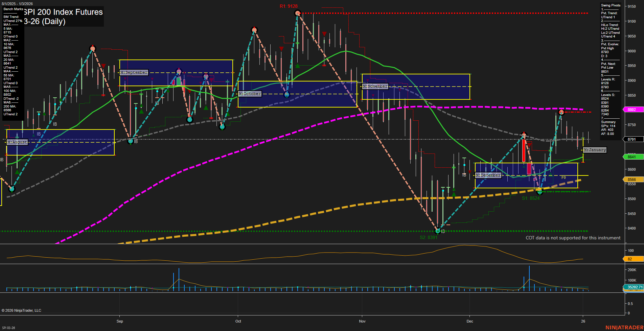Click the orange 8566 price tag on the right scale
644x331 pixels.
[632, 179]
